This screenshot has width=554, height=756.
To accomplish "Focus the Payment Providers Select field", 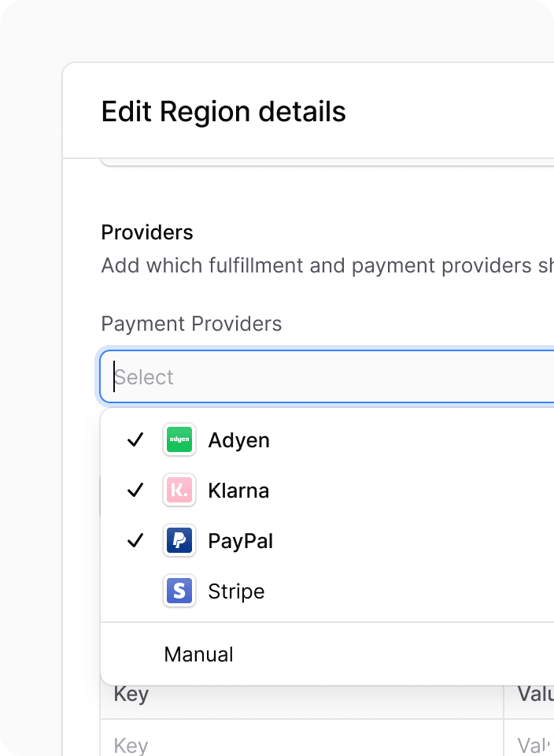I will click(327, 376).
